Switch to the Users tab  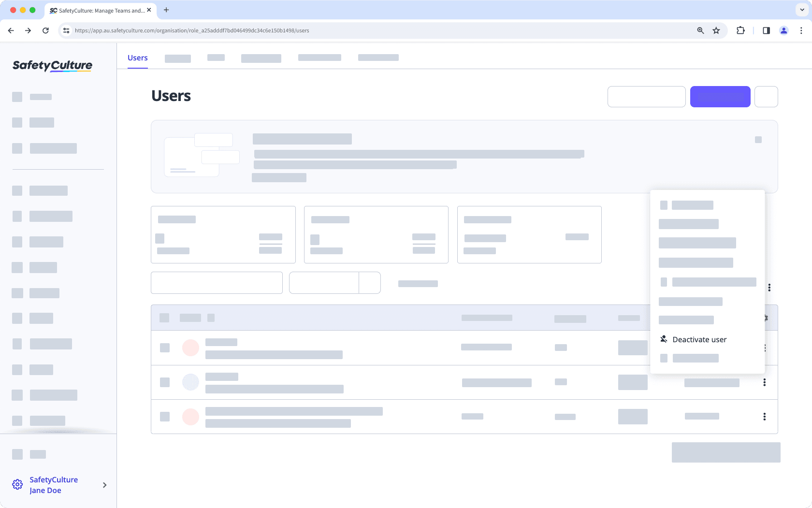[x=137, y=58]
